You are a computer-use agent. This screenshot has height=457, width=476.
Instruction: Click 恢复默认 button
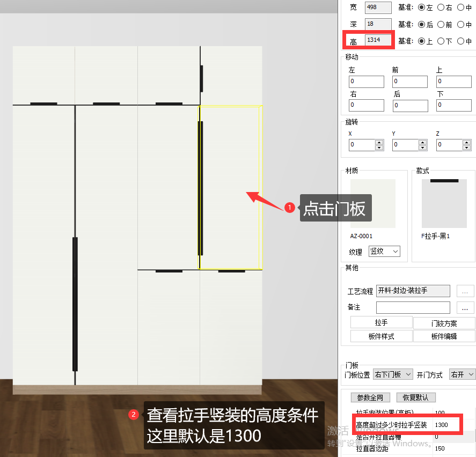pyautogui.click(x=416, y=397)
